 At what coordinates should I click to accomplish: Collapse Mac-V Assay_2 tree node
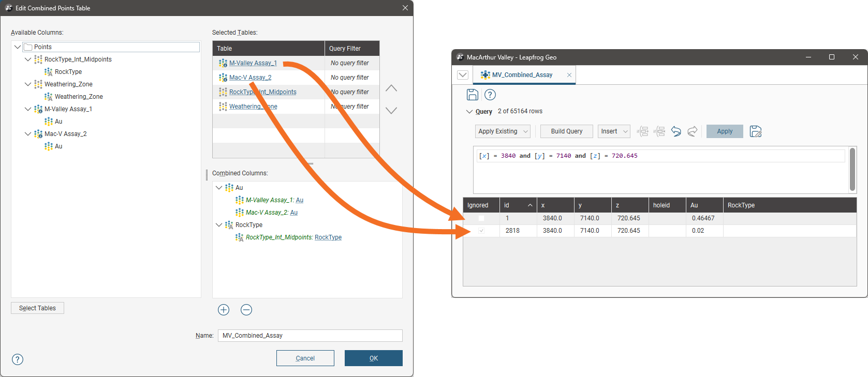28,134
